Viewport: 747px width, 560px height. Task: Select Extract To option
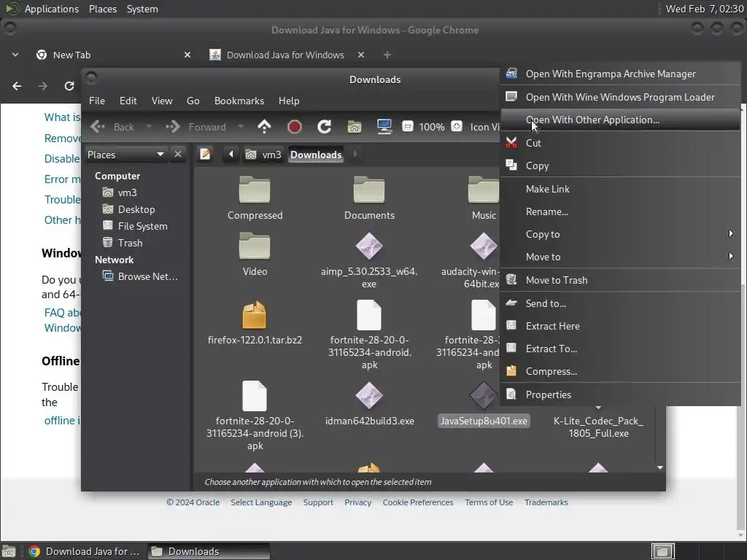point(620,349)
